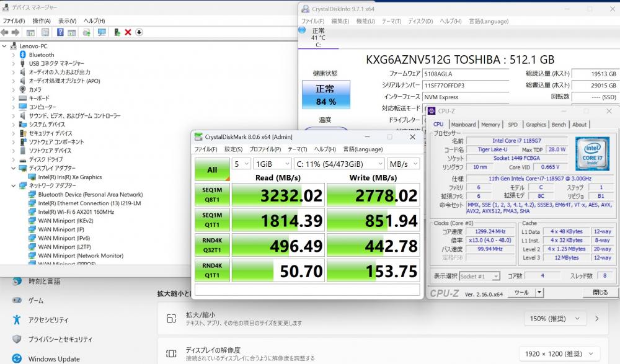
Task: Open the 拡大/縮小 details chevron
Action: pyautogui.click(x=596, y=319)
